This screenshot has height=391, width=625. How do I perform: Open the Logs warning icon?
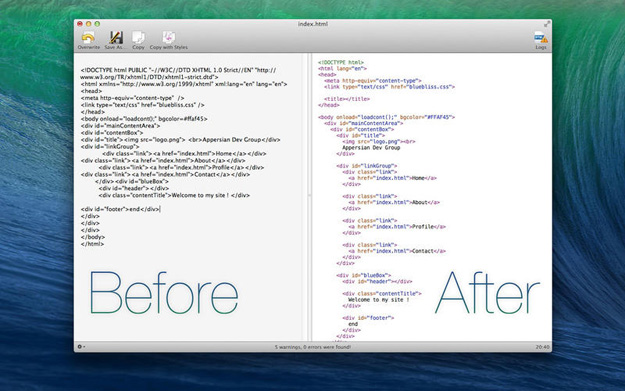pyautogui.click(x=541, y=41)
